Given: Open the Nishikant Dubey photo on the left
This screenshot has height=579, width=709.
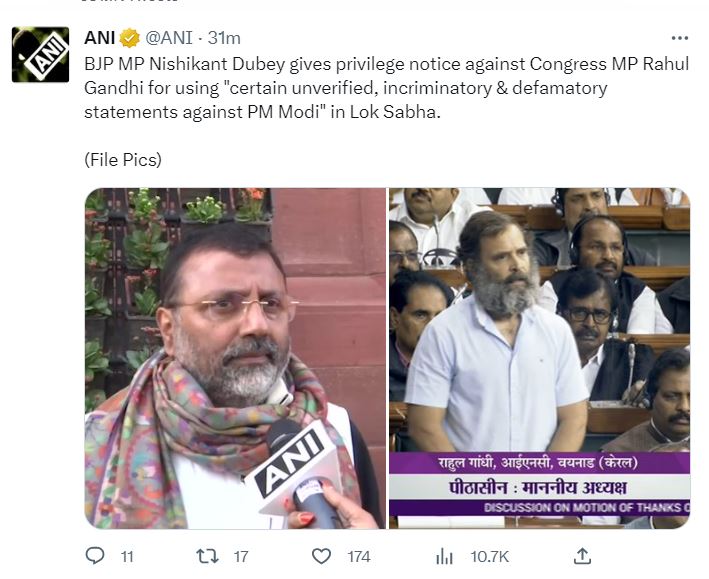Looking at the screenshot, I should coord(235,358).
